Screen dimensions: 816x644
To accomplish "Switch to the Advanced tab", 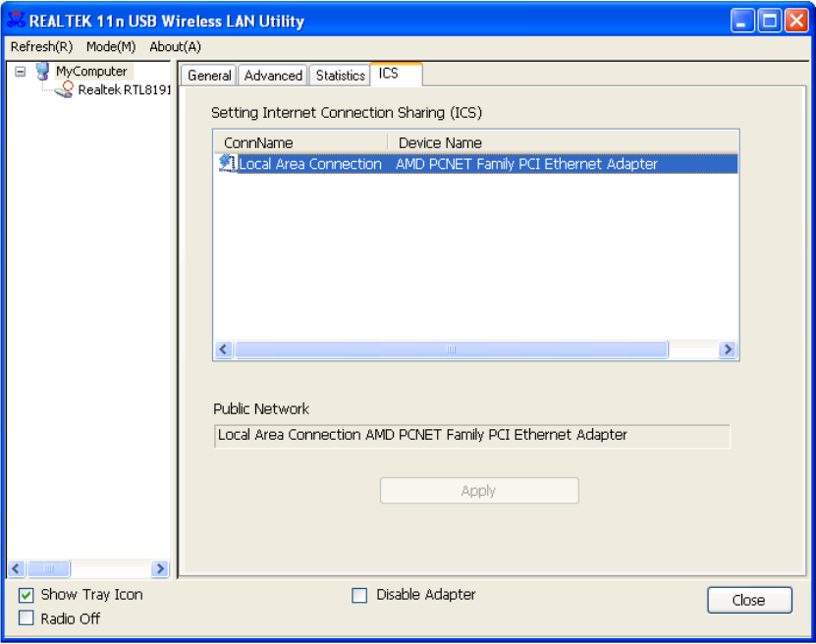I will tap(273, 76).
